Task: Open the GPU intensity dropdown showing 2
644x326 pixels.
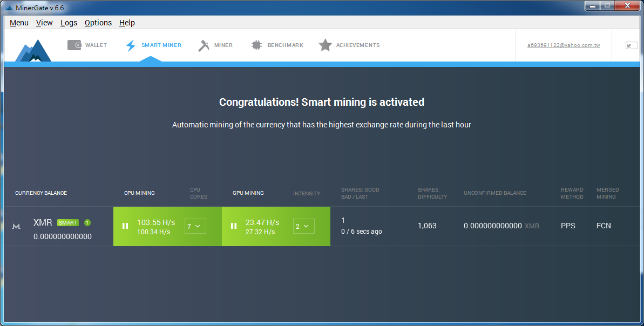Action: pyautogui.click(x=303, y=226)
